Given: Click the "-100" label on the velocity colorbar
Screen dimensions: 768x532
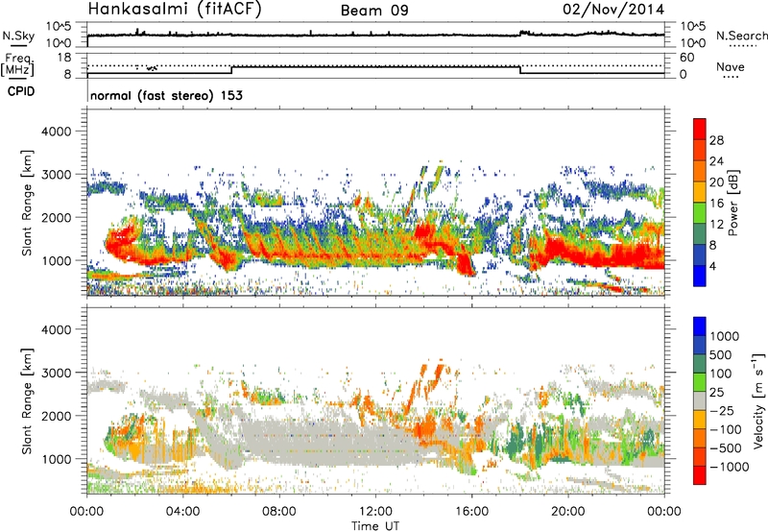Looking at the screenshot, I should 726,429.
